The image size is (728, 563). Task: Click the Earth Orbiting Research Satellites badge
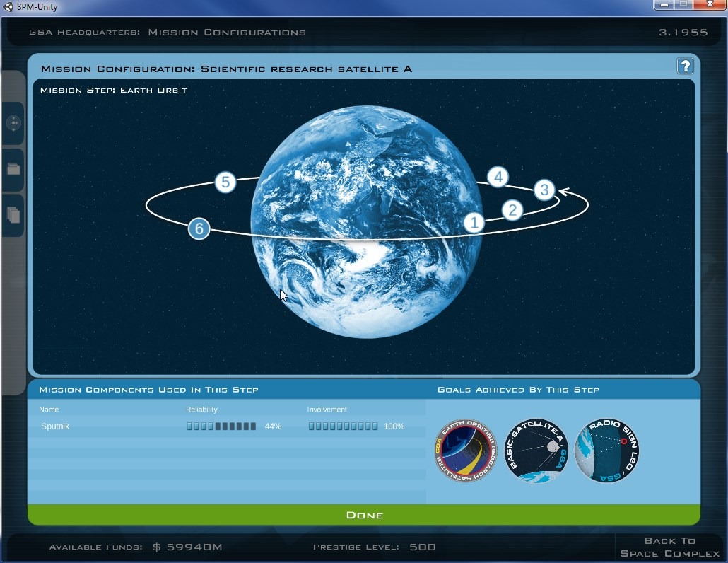pyautogui.click(x=466, y=451)
